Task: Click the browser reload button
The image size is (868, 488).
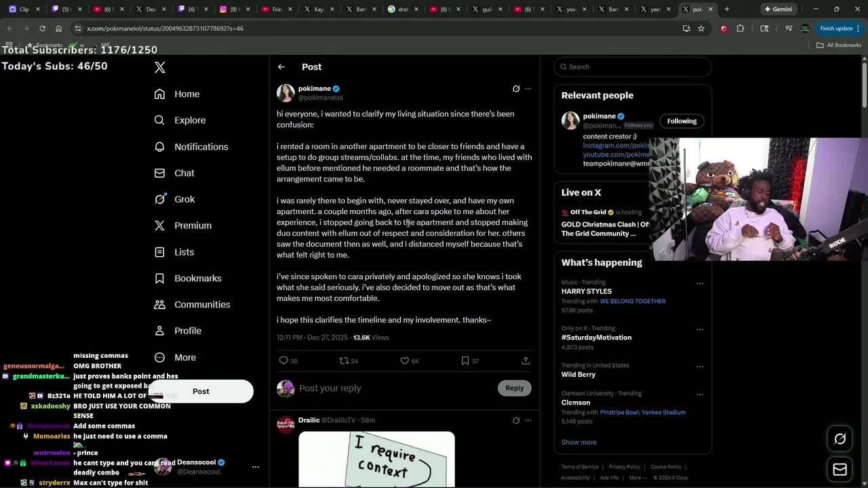Action: click(42, 28)
